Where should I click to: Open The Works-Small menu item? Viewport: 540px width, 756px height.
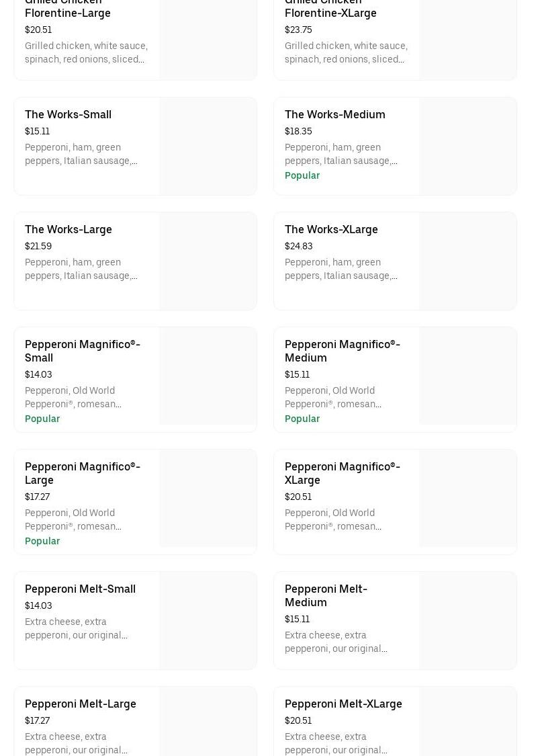coord(68,115)
